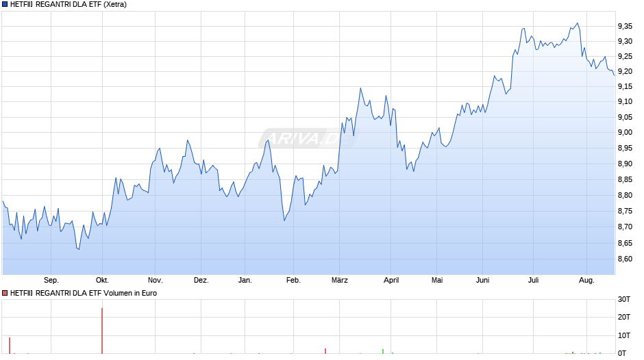Screen dimensions: 644x360
Task: Click the blue legend square beside the price chart title
Action: (5, 5)
